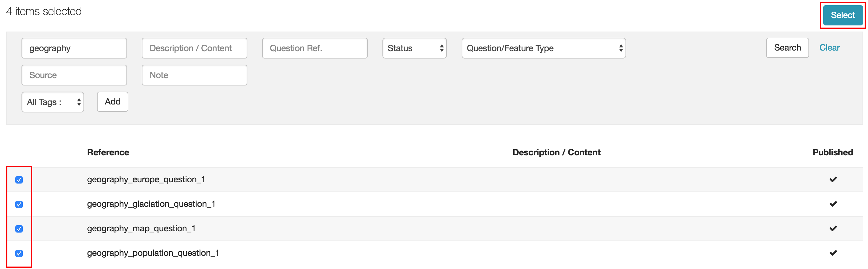Viewport: 868px width, 269px height.
Task: Click published checkmark for geography_europe_question_1
Action: 833,179
